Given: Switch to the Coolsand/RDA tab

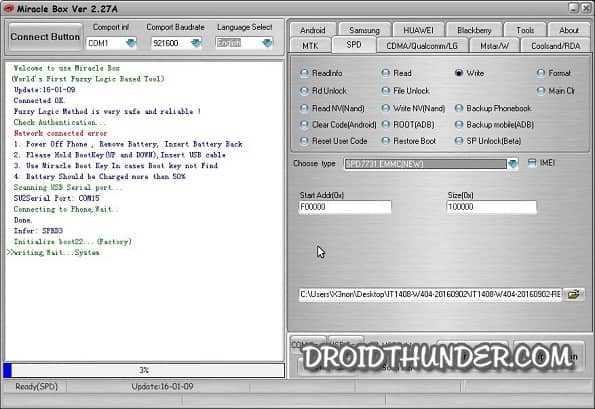Looking at the screenshot, I should 556,46.
